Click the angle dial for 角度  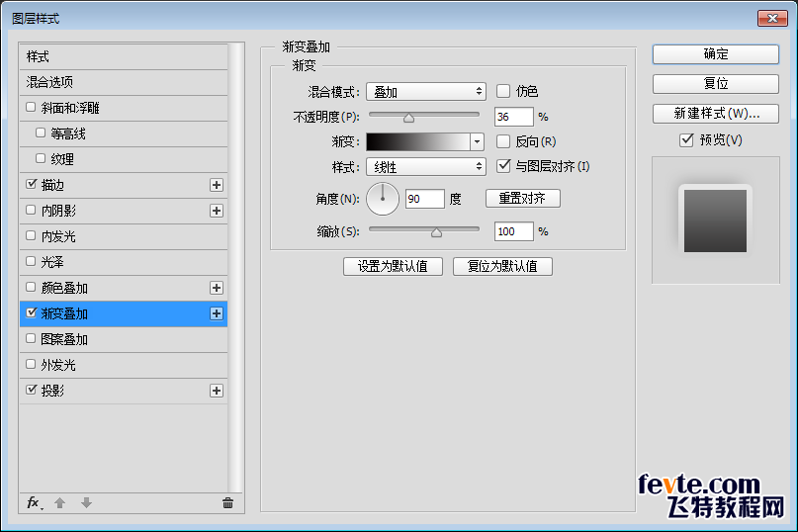tap(383, 199)
